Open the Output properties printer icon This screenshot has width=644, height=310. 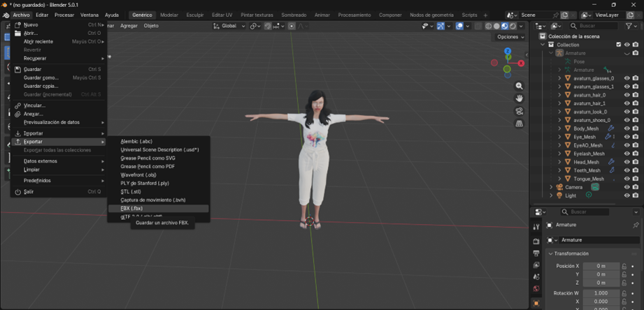click(536, 253)
